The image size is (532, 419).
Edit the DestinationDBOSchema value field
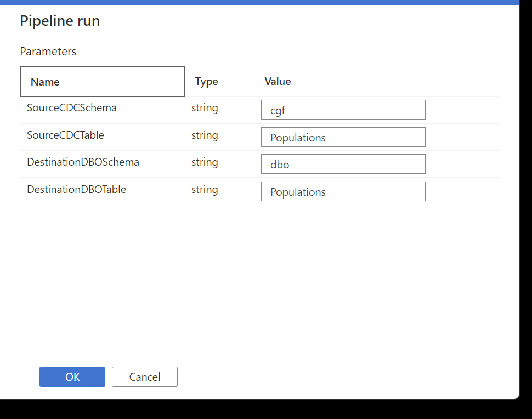click(x=343, y=164)
